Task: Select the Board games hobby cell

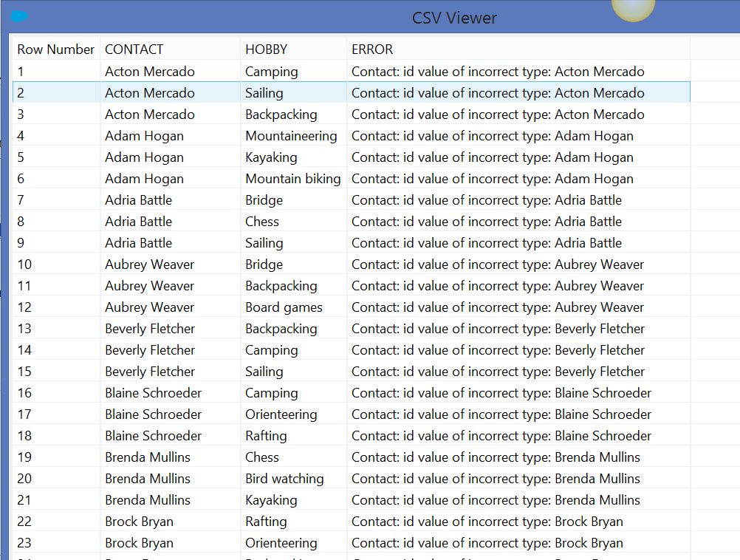Action: pyautogui.click(x=284, y=307)
